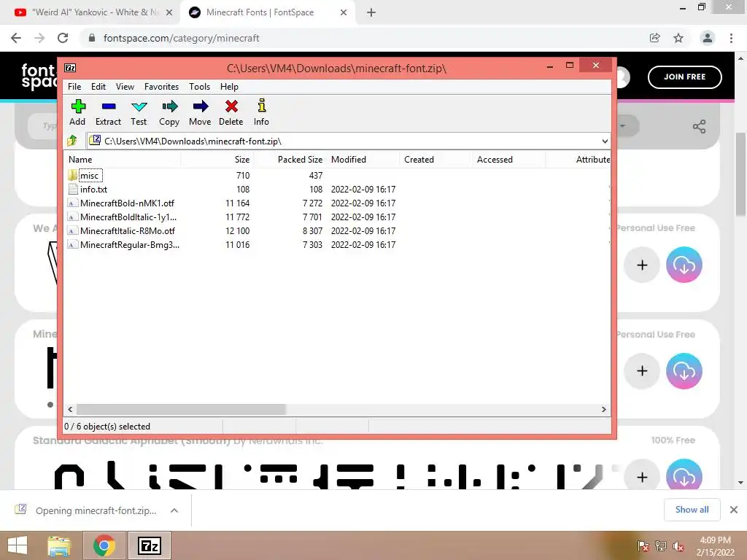Select MinecraftItalic-R8Mo.otf file
Image resolution: width=747 pixels, height=560 pixels.
click(122, 230)
